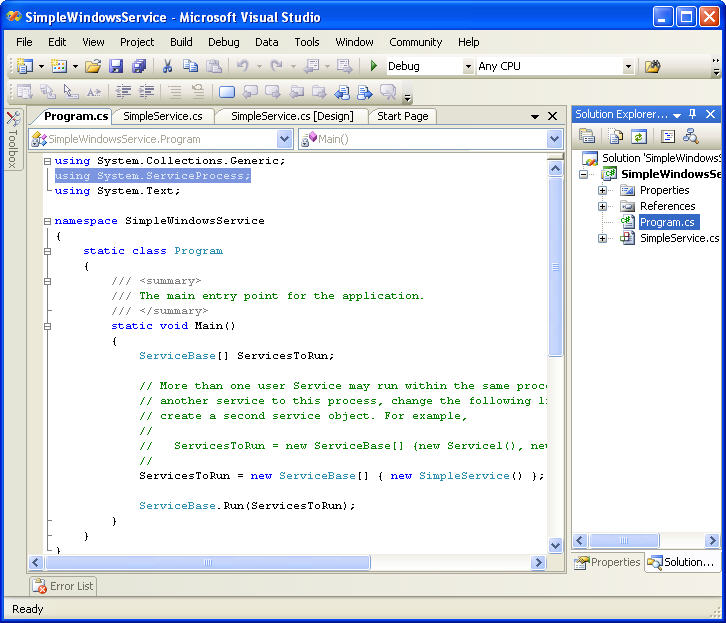Open the Toolbox side panel

click(13, 139)
